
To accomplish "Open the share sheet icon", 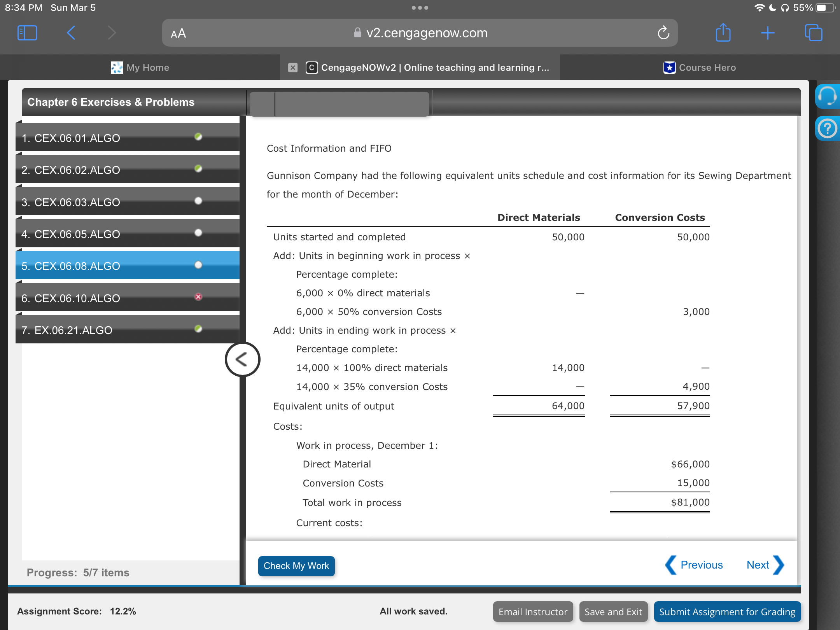I will point(723,33).
